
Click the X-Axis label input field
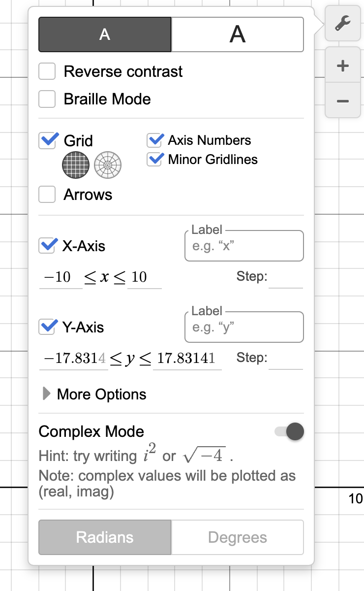pos(244,245)
